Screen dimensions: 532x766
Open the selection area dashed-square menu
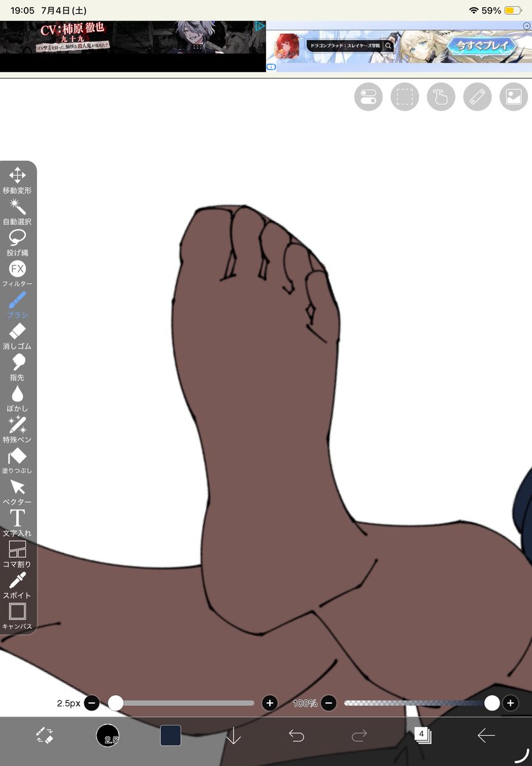[x=404, y=97]
